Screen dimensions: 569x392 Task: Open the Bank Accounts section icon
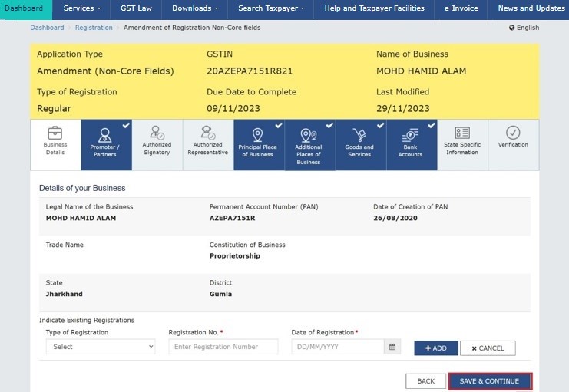tap(410, 134)
